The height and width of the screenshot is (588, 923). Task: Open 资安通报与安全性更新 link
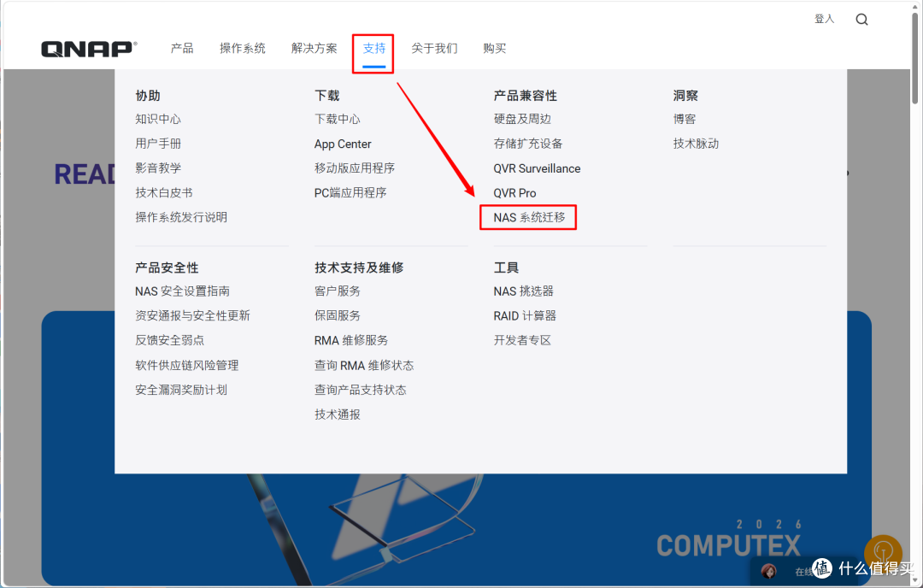point(192,316)
